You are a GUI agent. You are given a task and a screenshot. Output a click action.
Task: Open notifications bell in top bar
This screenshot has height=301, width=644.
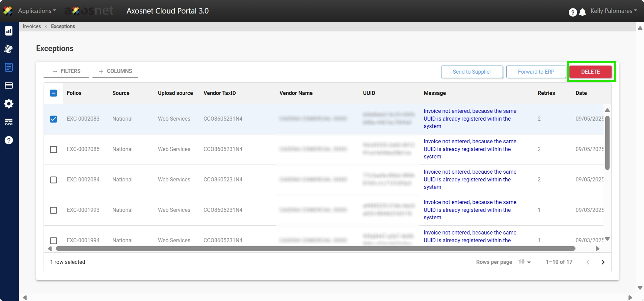[x=582, y=12]
